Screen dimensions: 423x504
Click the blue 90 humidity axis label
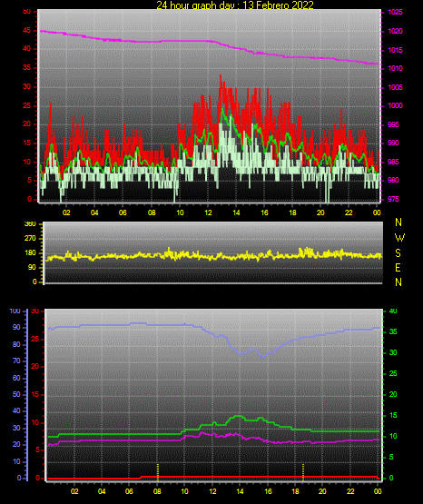pos(16,327)
